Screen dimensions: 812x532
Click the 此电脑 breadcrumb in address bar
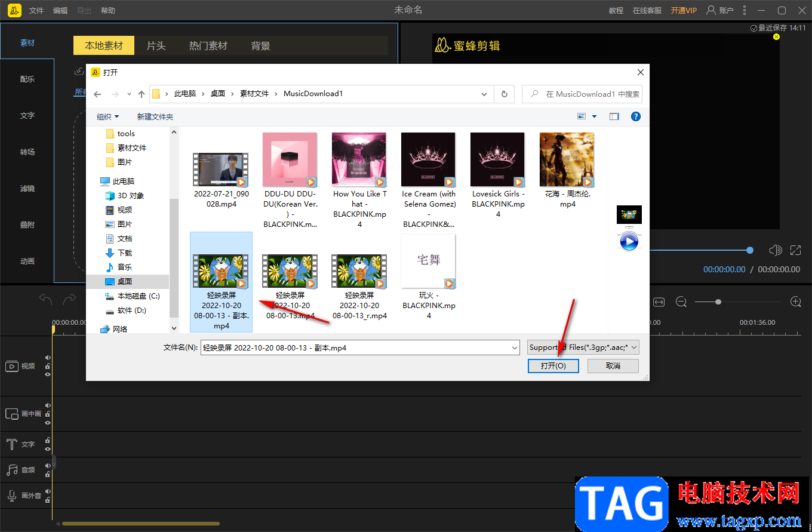click(185, 94)
